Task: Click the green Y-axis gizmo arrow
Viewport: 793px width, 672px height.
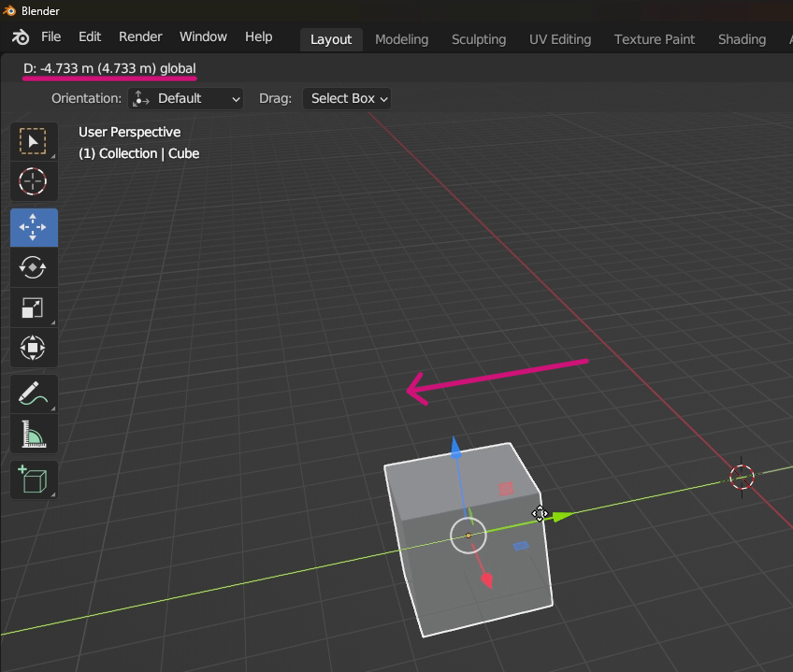Action: click(562, 517)
